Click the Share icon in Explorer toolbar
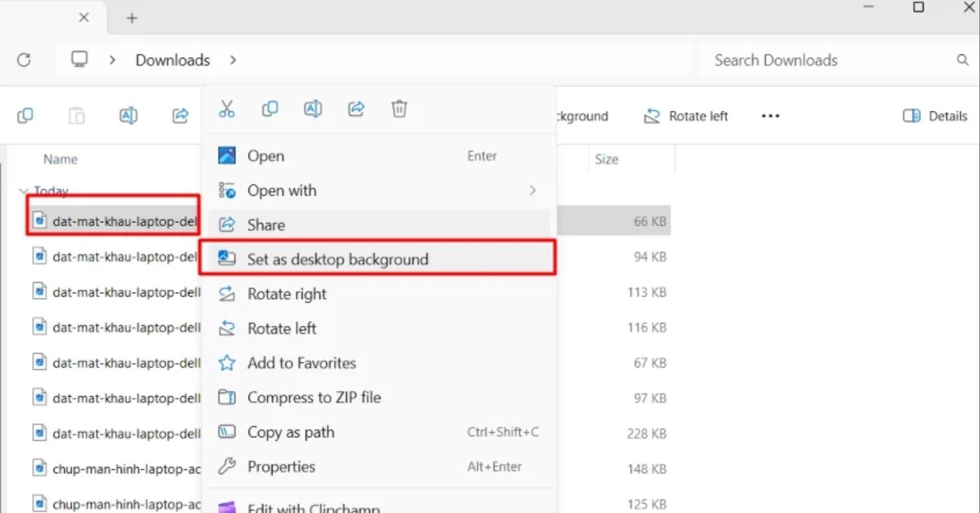The width and height of the screenshot is (980, 513). tap(180, 116)
